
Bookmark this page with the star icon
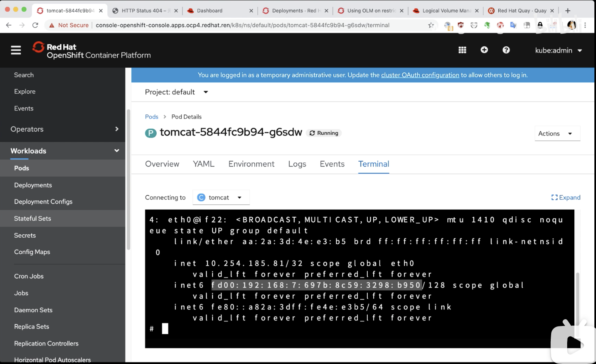coord(431,25)
